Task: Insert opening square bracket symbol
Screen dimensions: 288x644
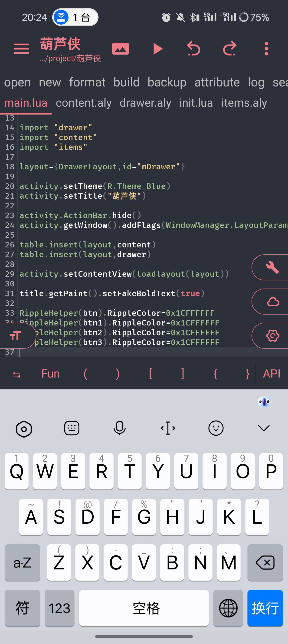Action: click(150, 374)
